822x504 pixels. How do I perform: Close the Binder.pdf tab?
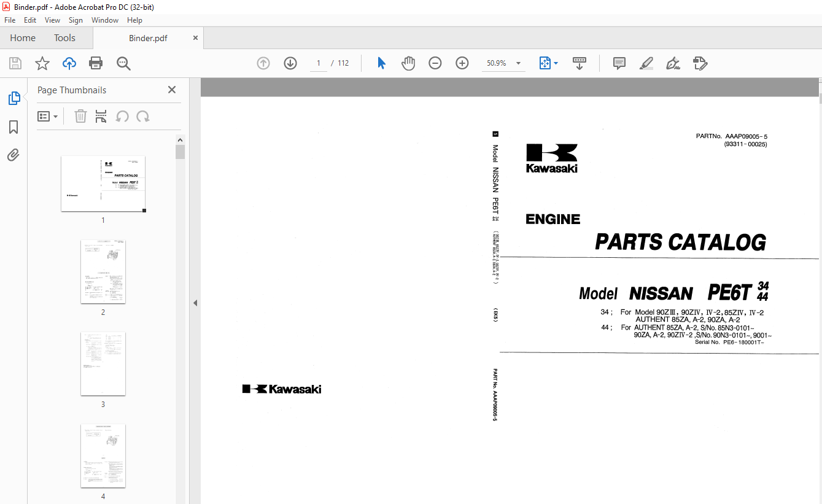(195, 37)
